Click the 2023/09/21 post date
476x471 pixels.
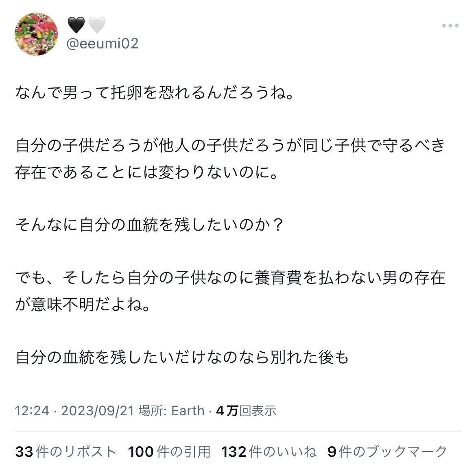click(x=98, y=411)
